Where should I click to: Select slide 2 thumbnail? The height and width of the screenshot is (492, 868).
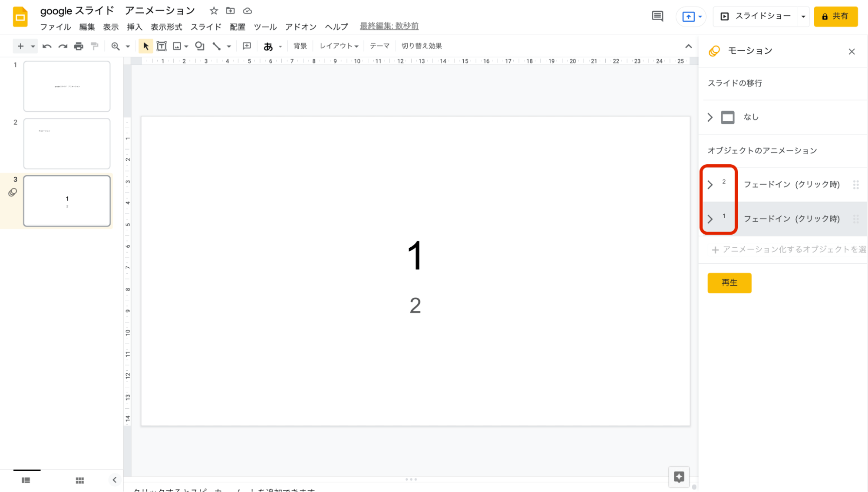click(x=67, y=143)
